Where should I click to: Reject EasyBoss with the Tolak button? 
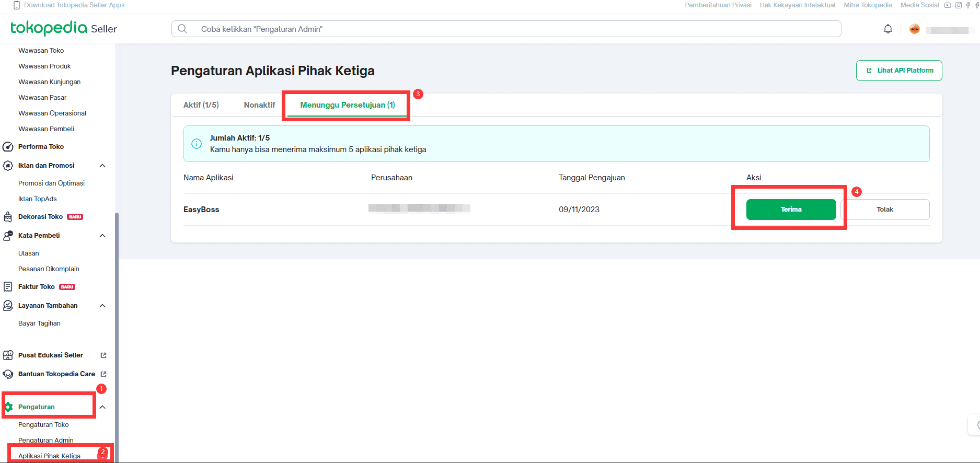pos(885,210)
